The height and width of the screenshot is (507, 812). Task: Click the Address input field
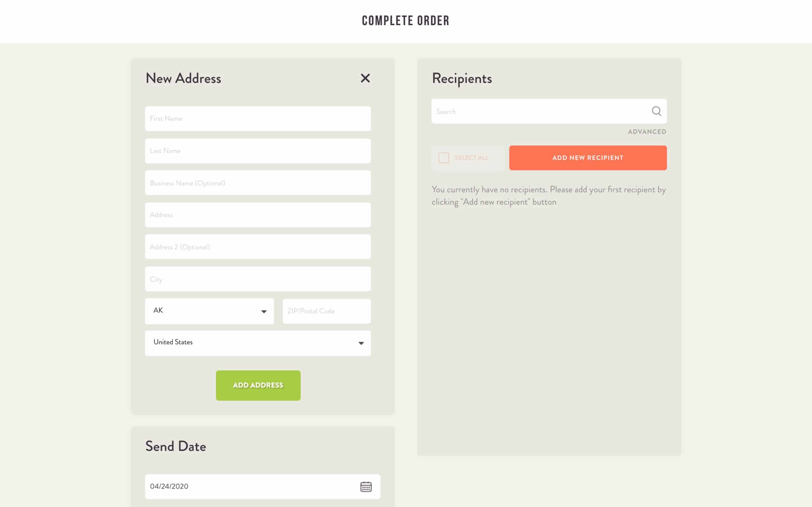[x=257, y=215]
